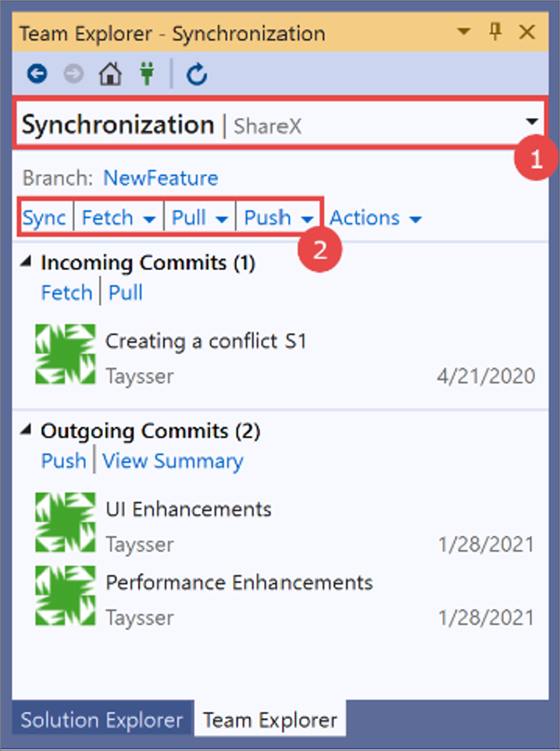Click avatar icon next to UI Enhancements
This screenshot has width=560, height=751.
point(66,522)
